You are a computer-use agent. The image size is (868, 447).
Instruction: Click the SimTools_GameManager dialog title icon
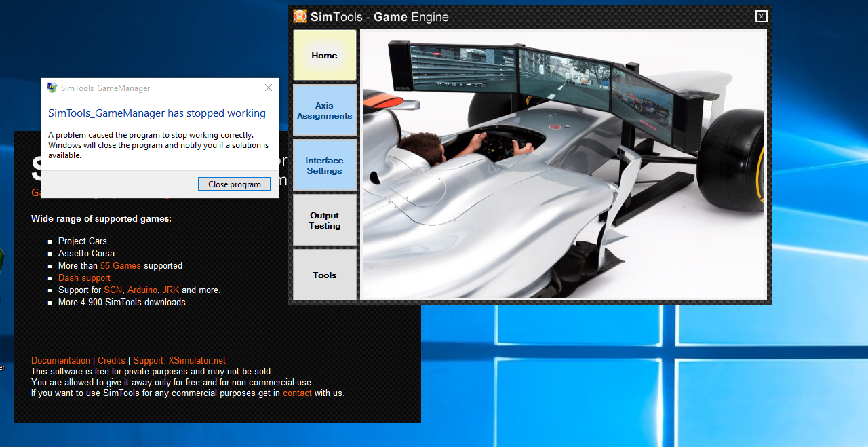pos(52,88)
